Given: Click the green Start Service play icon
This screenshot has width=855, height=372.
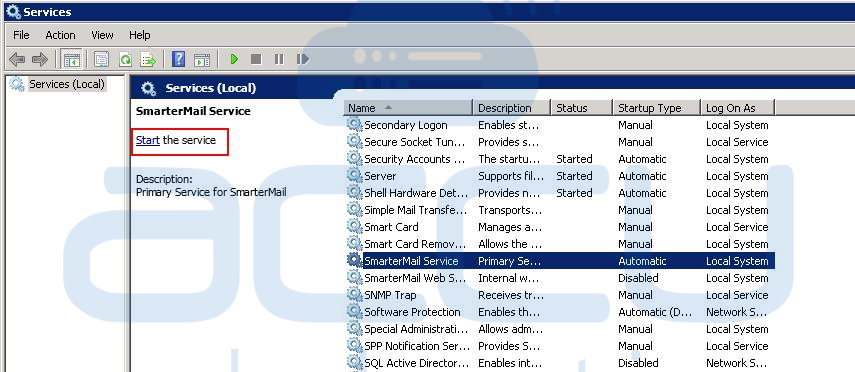Looking at the screenshot, I should pyautogui.click(x=234, y=59).
